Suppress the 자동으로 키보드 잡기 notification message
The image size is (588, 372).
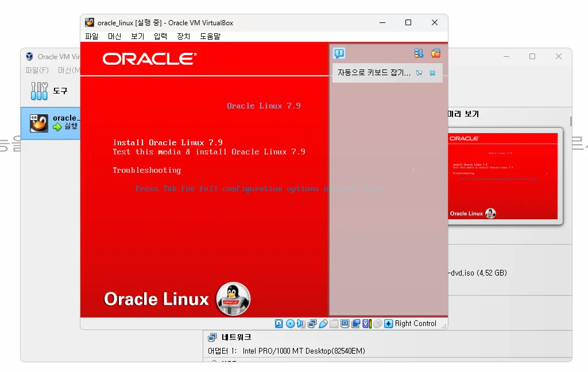pyautogui.click(x=419, y=73)
